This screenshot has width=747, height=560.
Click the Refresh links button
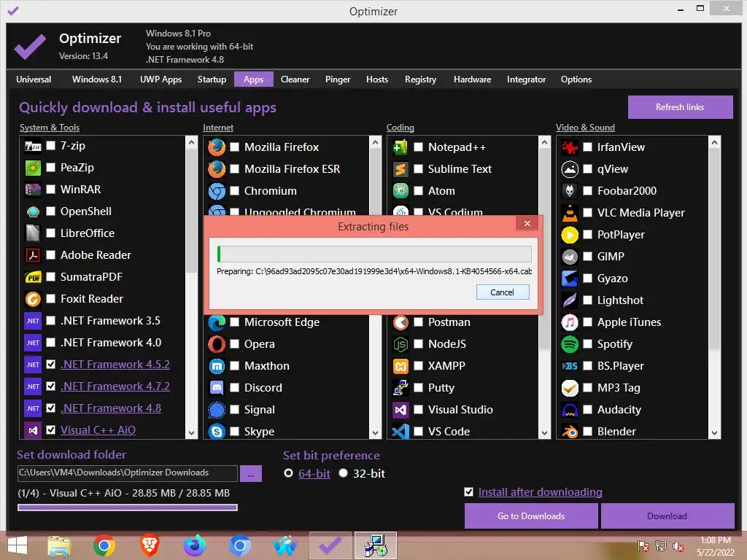coord(680,107)
